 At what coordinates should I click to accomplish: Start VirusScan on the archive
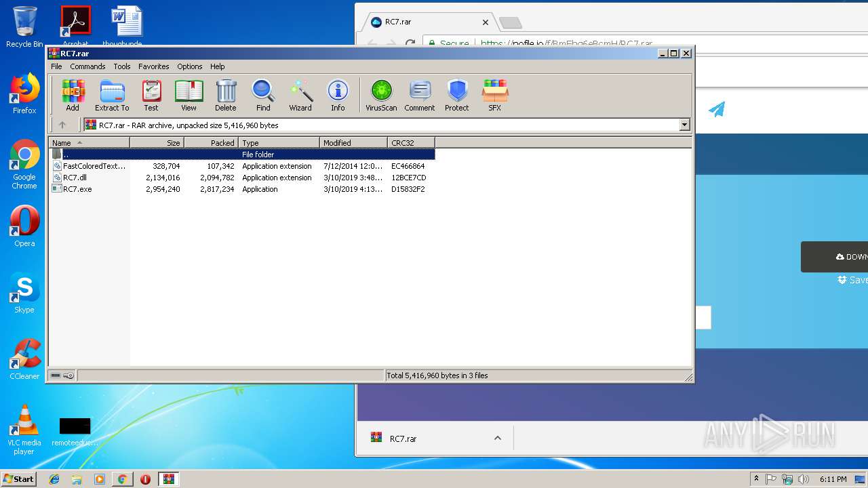(x=381, y=95)
